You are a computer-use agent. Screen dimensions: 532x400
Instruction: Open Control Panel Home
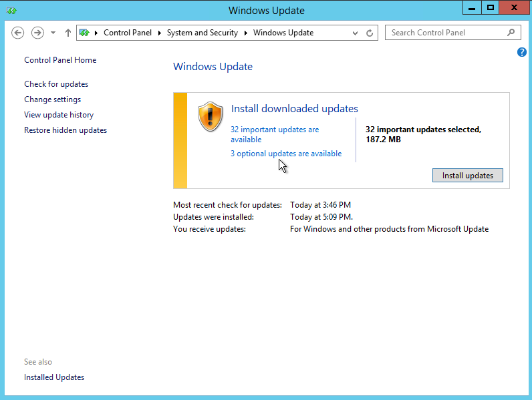(60, 60)
